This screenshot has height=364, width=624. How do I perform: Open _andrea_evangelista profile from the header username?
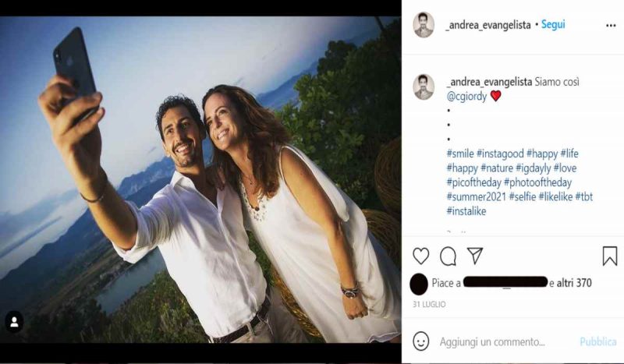pos(488,25)
